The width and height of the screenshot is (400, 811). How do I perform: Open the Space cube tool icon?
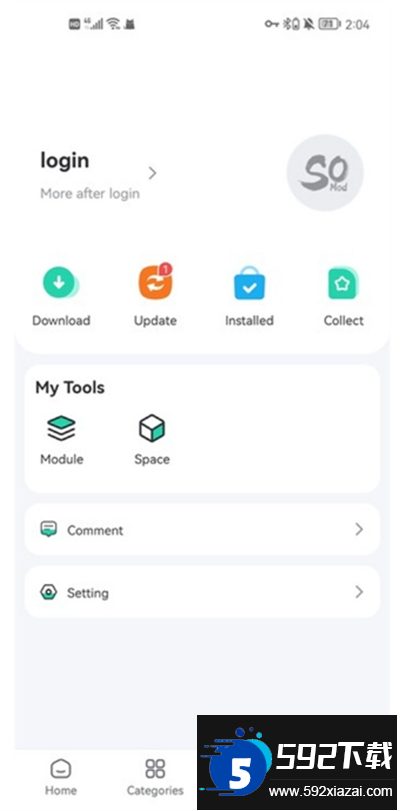pyautogui.click(x=152, y=428)
